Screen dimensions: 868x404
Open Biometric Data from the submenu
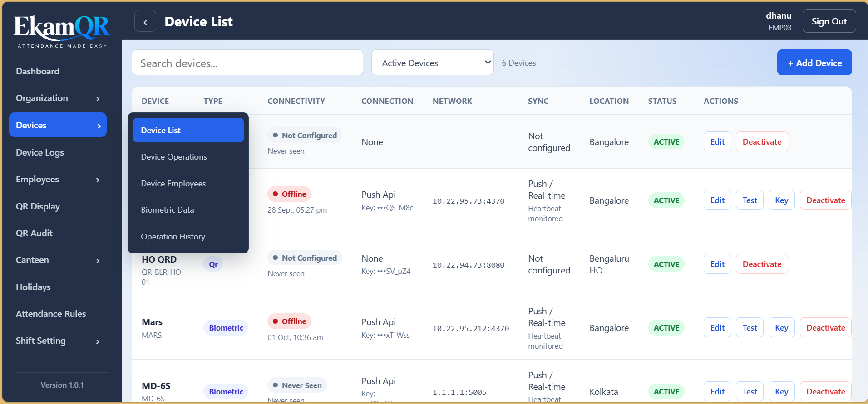click(x=188, y=210)
